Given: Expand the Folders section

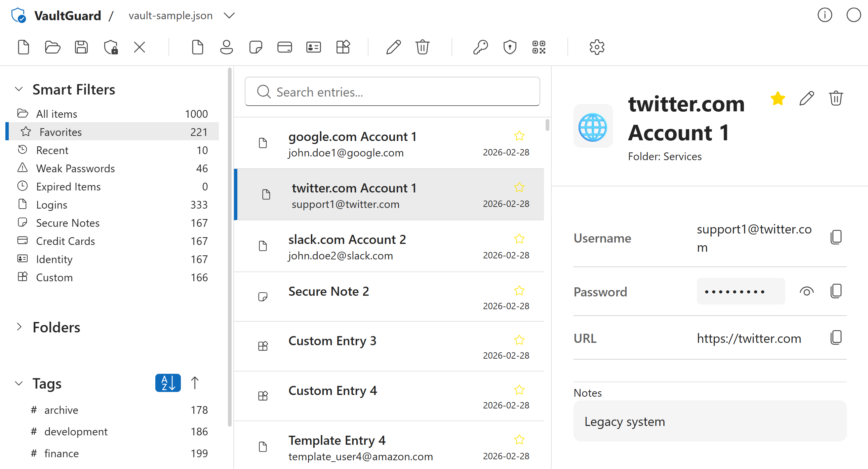Looking at the screenshot, I should coord(19,327).
